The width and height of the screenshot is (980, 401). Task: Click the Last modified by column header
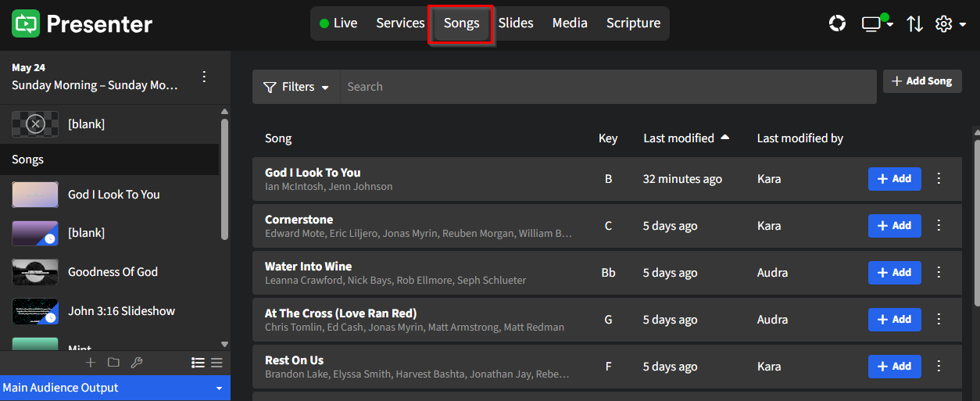(799, 138)
